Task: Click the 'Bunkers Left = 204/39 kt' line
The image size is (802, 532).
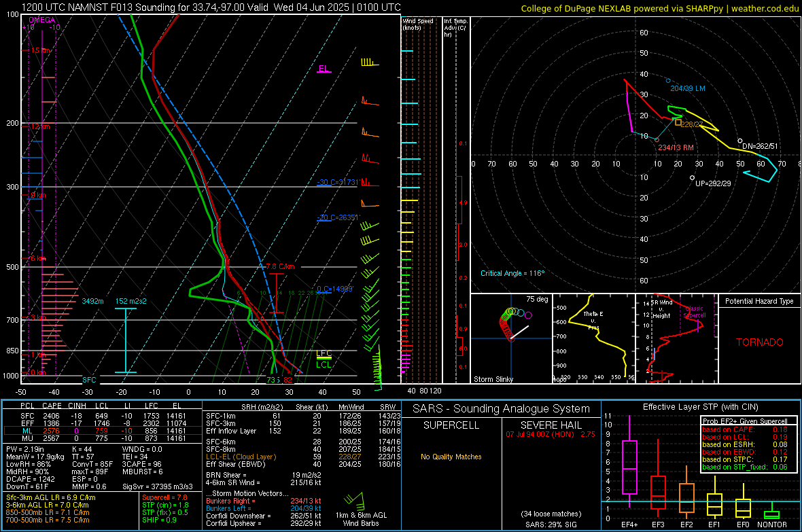Action: tap(264, 508)
